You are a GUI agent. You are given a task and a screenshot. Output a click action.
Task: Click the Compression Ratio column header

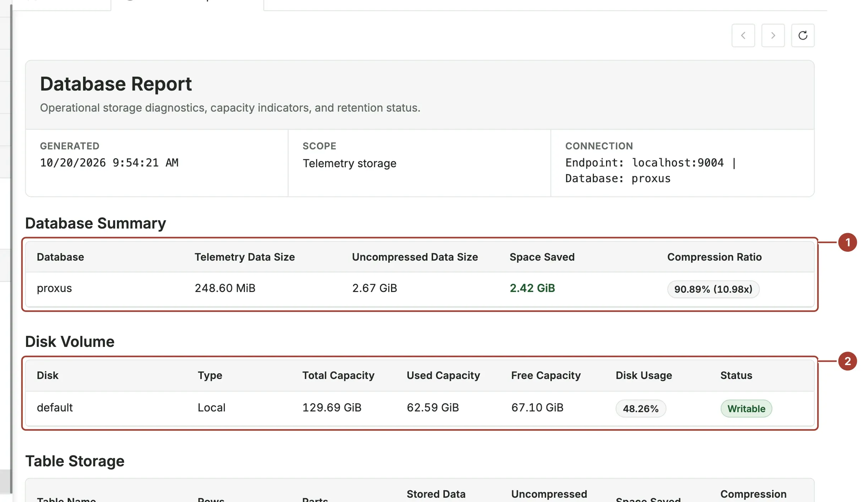pos(714,257)
